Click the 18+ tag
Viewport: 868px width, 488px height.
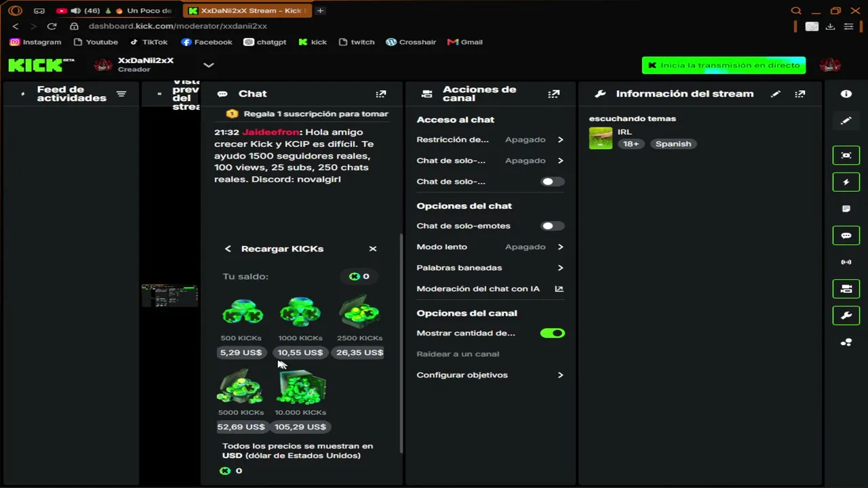631,144
